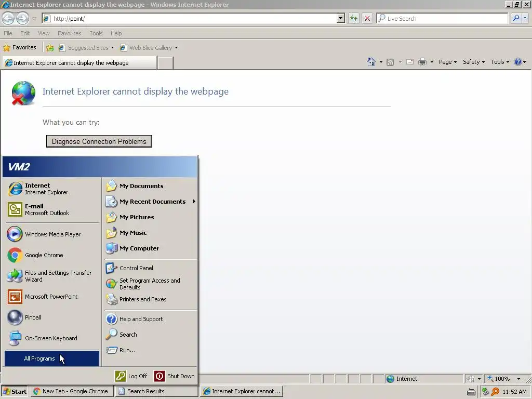
Task: Open the Page menu dropdown
Action: pyautogui.click(x=447, y=62)
